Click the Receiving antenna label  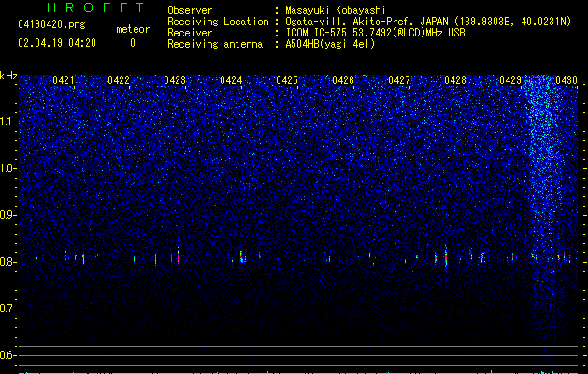point(215,44)
